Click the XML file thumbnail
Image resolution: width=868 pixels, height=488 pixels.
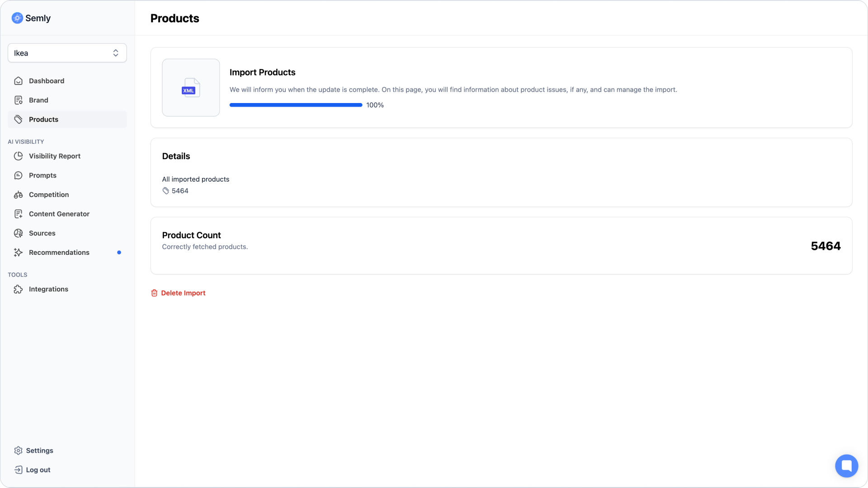click(x=191, y=88)
